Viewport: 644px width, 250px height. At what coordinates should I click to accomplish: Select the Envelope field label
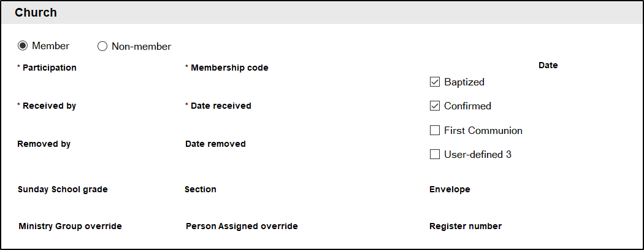(450, 189)
